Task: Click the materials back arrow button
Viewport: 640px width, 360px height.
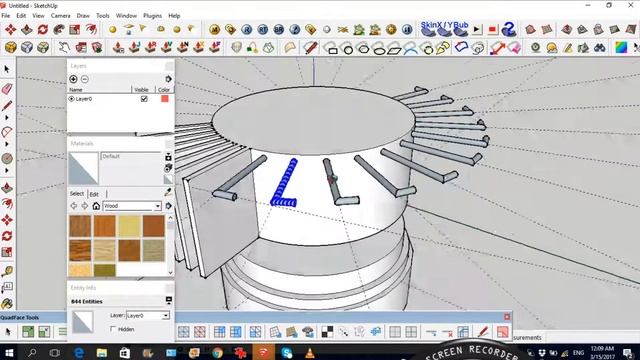Action: point(73,206)
